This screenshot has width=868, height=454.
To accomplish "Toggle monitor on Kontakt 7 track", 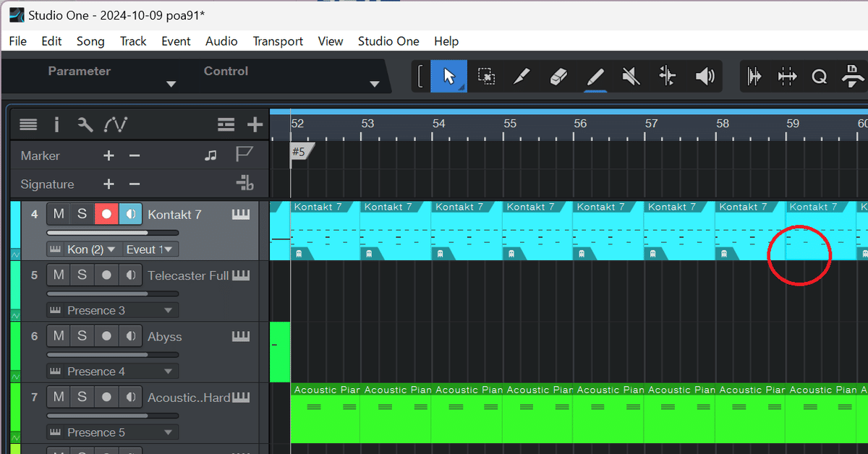I will point(130,214).
